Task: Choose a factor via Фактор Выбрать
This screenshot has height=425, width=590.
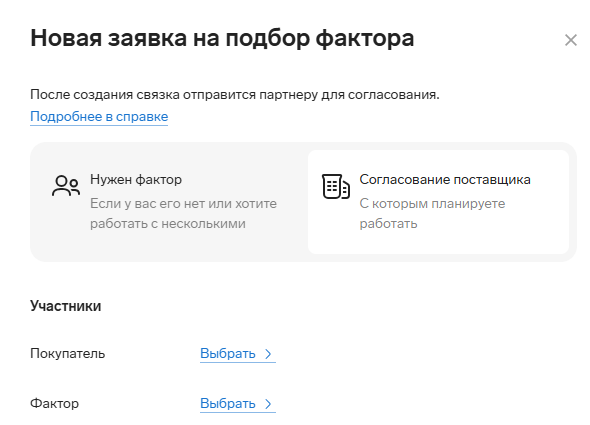Action: coord(237,404)
